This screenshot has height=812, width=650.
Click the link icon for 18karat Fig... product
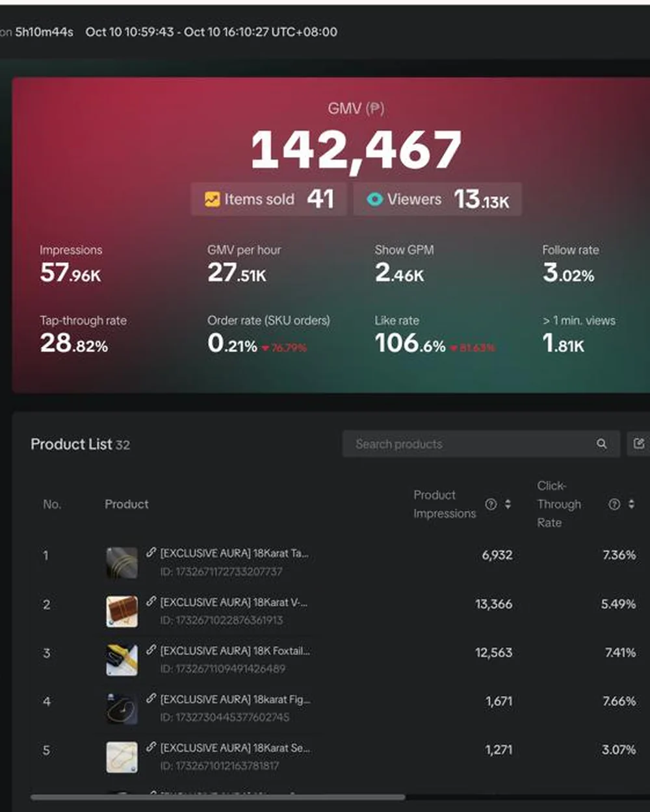pyautogui.click(x=151, y=698)
